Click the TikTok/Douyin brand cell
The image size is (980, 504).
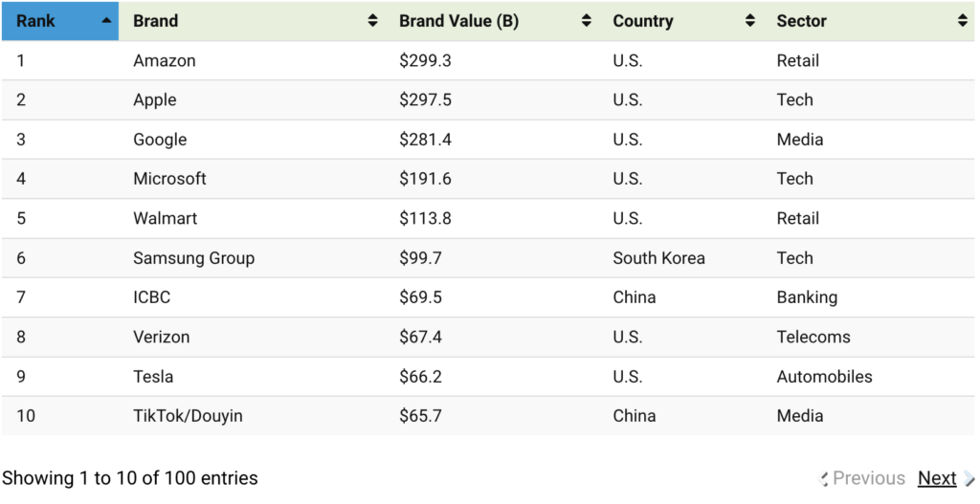click(x=188, y=416)
